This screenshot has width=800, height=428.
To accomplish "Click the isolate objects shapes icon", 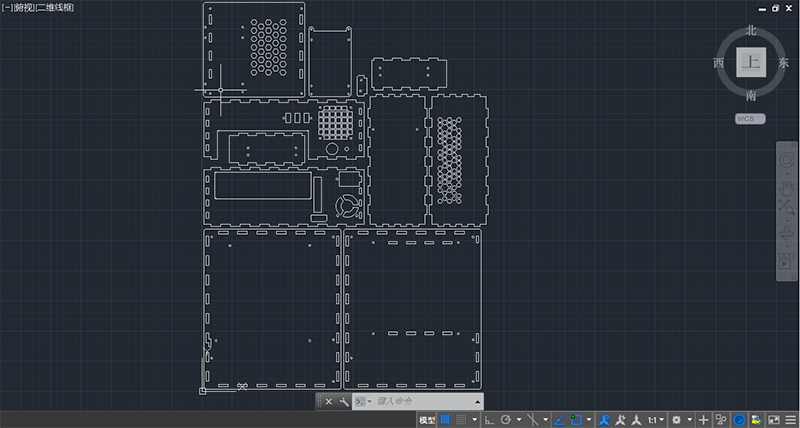I will (721, 420).
